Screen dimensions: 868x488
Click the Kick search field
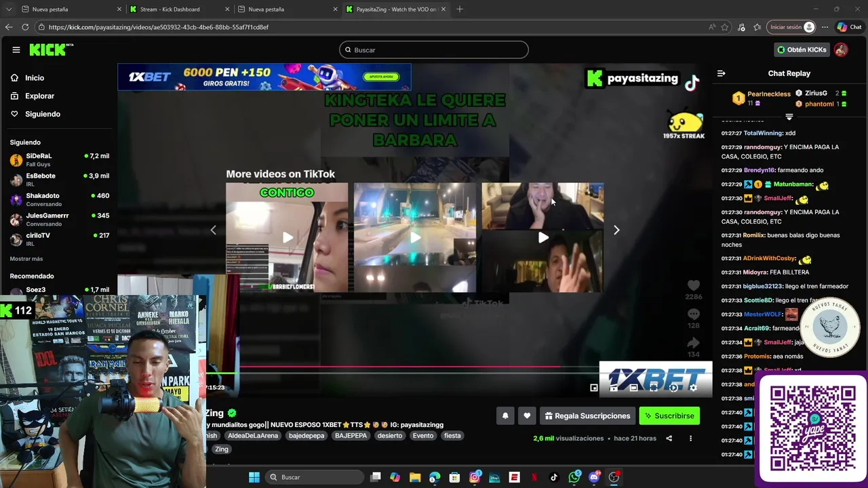tap(434, 49)
